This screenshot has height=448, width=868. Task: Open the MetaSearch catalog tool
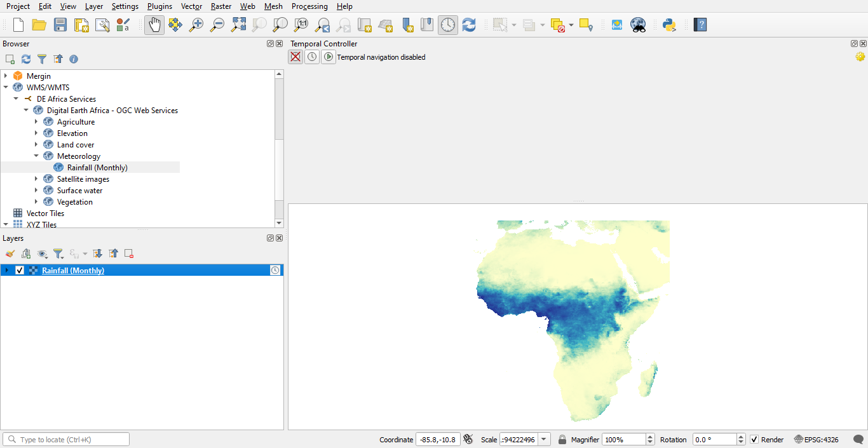click(x=638, y=25)
